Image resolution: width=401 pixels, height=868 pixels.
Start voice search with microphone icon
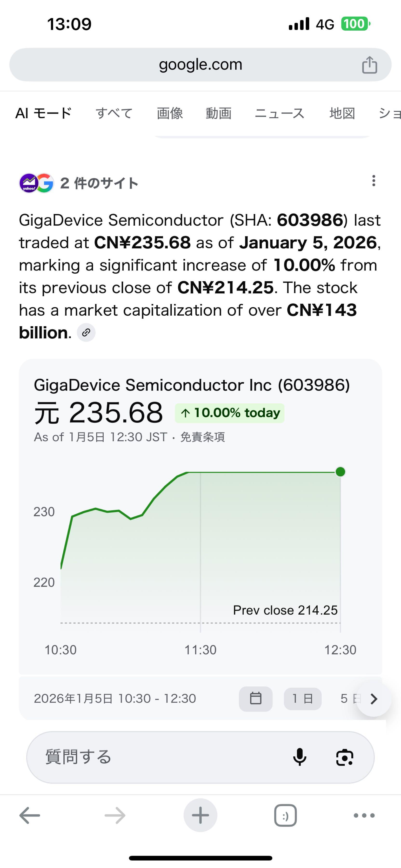tap(299, 757)
